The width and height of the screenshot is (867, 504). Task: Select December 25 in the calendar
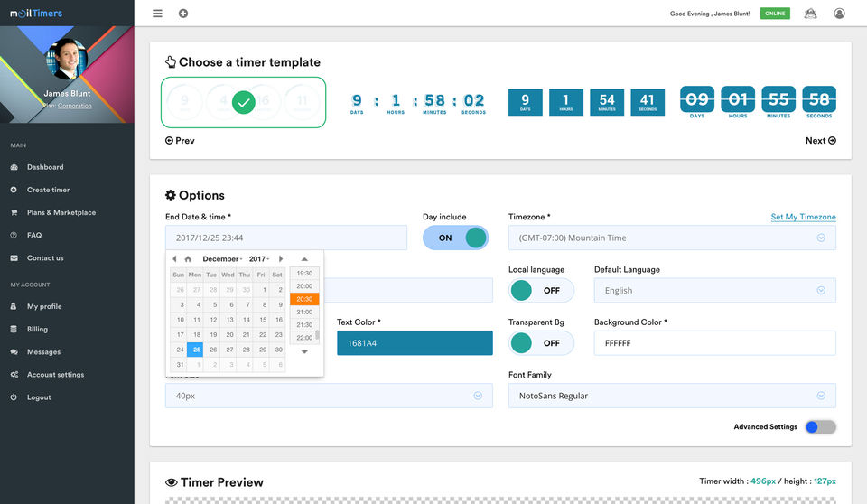(196, 350)
